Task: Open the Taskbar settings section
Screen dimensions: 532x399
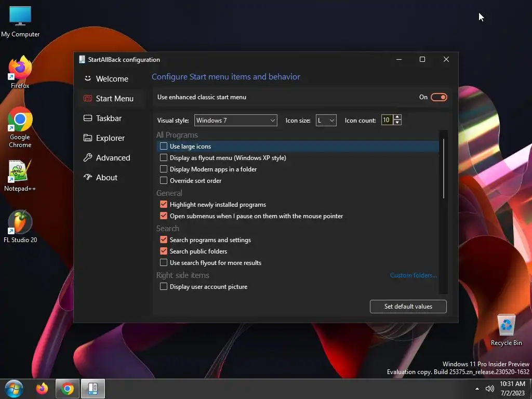Action: [x=112, y=118]
